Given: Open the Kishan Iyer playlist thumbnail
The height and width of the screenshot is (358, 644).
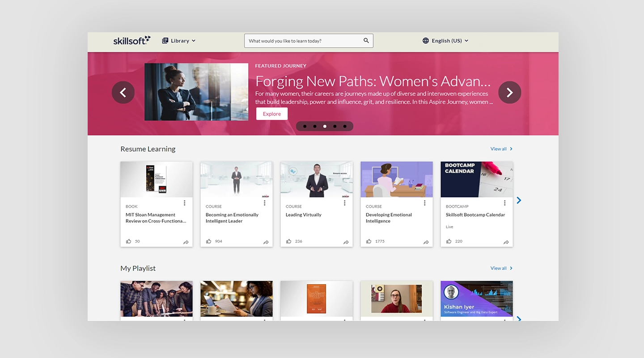Looking at the screenshot, I should (x=477, y=299).
